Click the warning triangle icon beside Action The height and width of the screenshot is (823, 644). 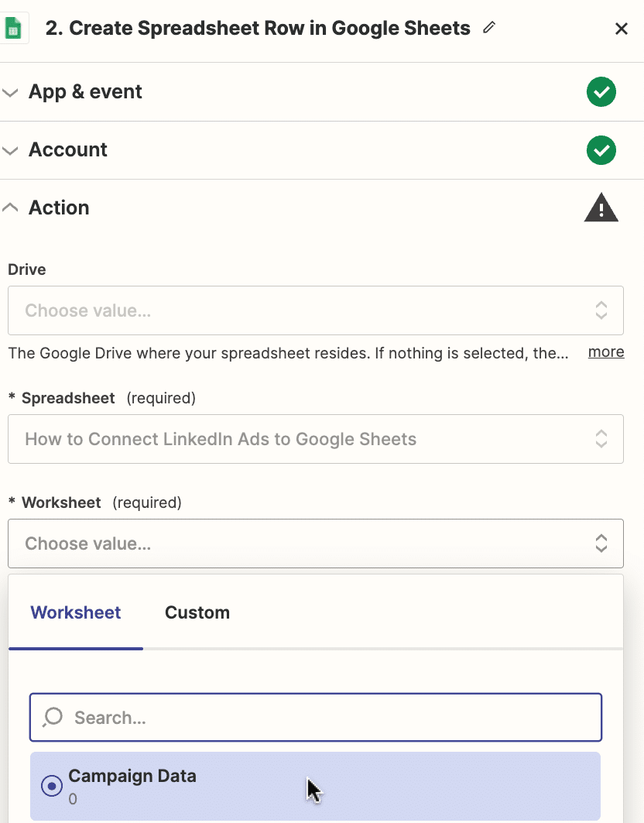(x=601, y=207)
